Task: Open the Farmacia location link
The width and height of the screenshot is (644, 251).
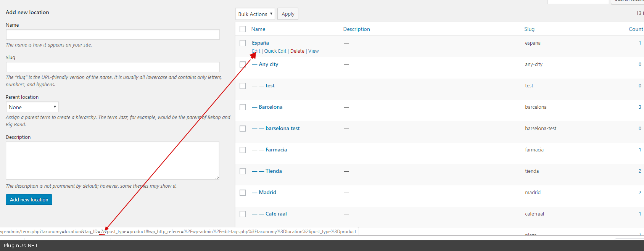Action: point(276,150)
